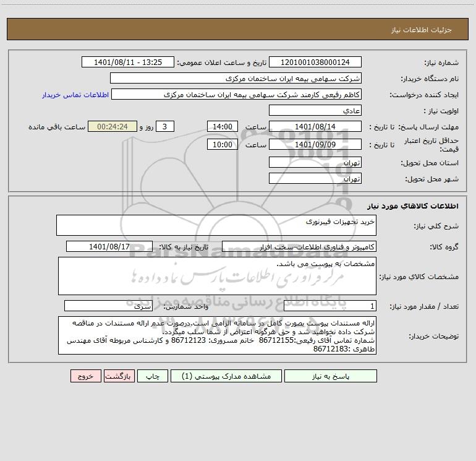
Task: Click label شماره نیاز:
Action: click(x=441, y=63)
